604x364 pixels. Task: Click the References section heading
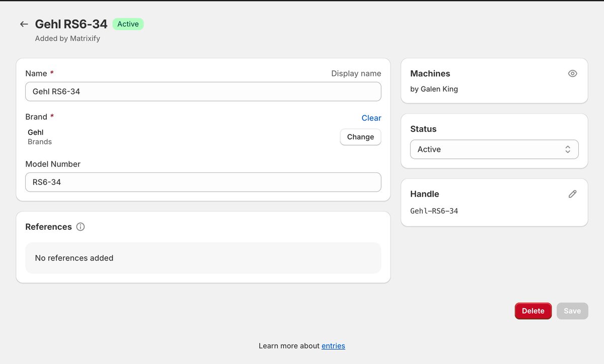pyautogui.click(x=48, y=227)
